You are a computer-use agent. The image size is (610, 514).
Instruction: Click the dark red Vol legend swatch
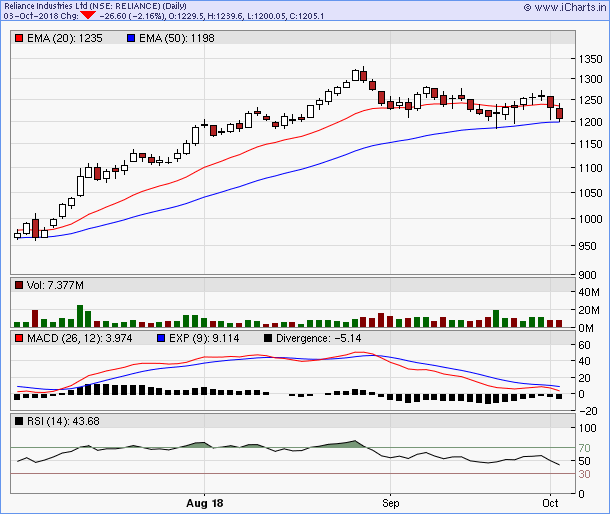click(19, 285)
